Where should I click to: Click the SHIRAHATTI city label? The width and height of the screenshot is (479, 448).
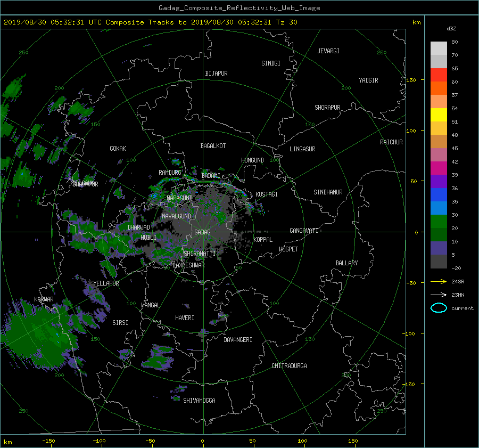pos(199,253)
